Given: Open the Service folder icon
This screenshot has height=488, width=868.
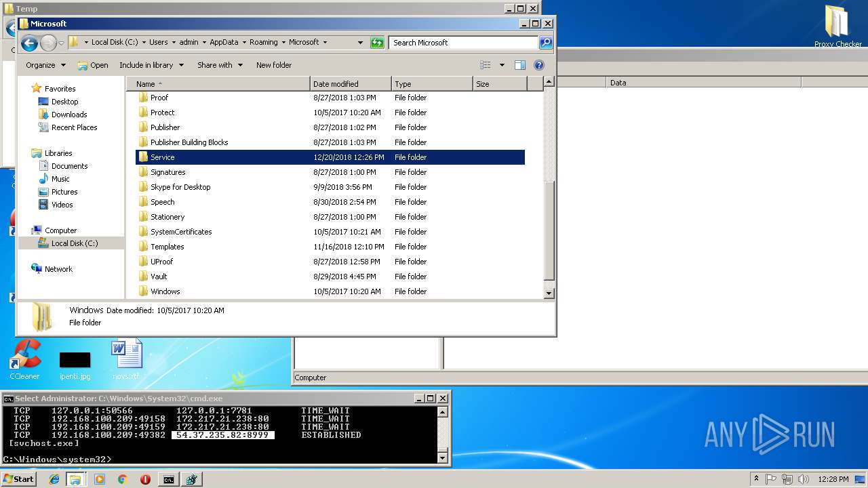Looking at the screenshot, I should 143,157.
